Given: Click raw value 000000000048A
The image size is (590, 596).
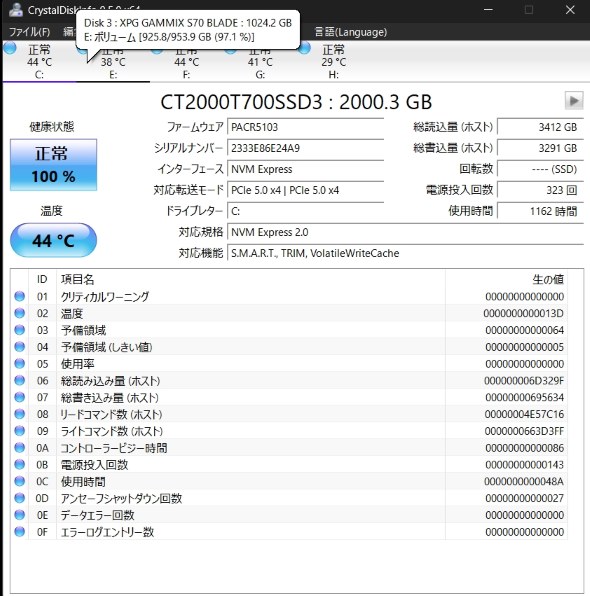Looking at the screenshot, I should 523,481.
